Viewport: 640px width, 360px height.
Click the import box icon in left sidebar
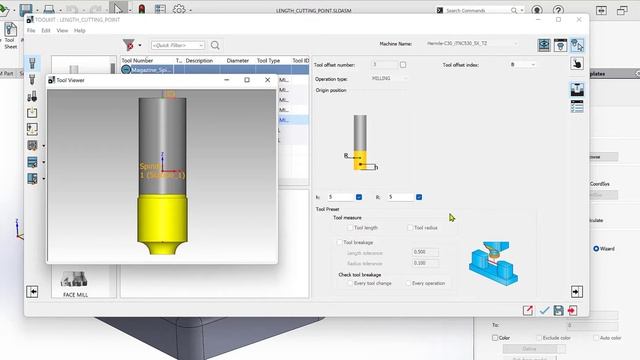pyautogui.click(x=32, y=113)
